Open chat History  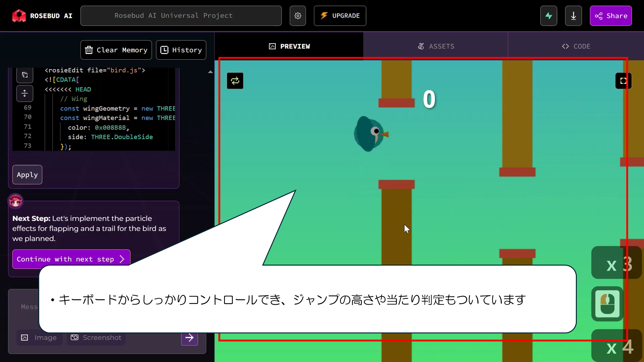(x=181, y=50)
